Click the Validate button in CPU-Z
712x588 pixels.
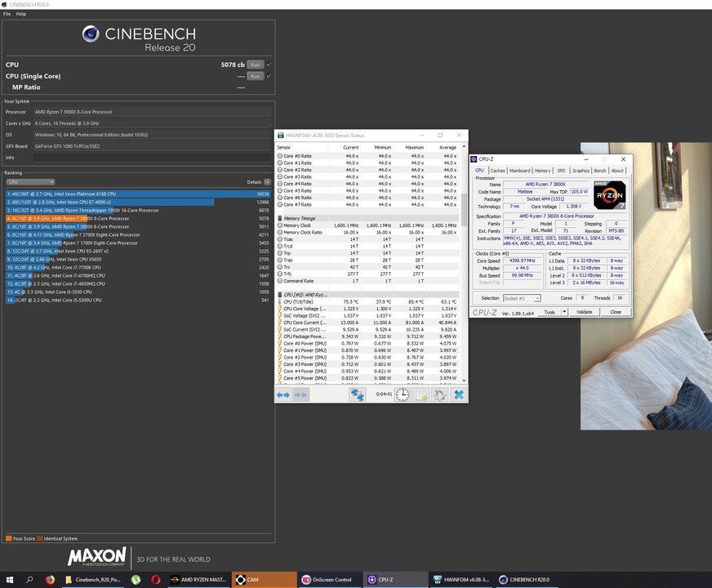pyautogui.click(x=584, y=312)
